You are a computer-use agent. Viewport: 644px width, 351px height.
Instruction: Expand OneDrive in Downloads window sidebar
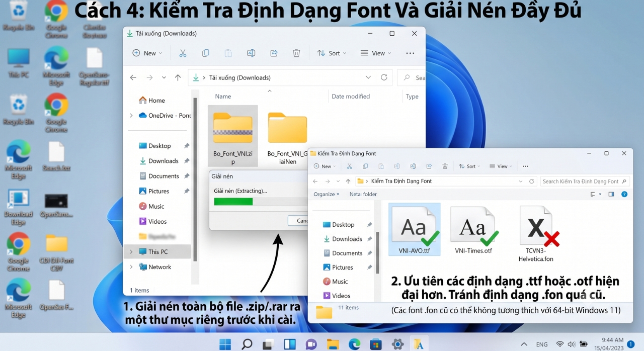(131, 115)
